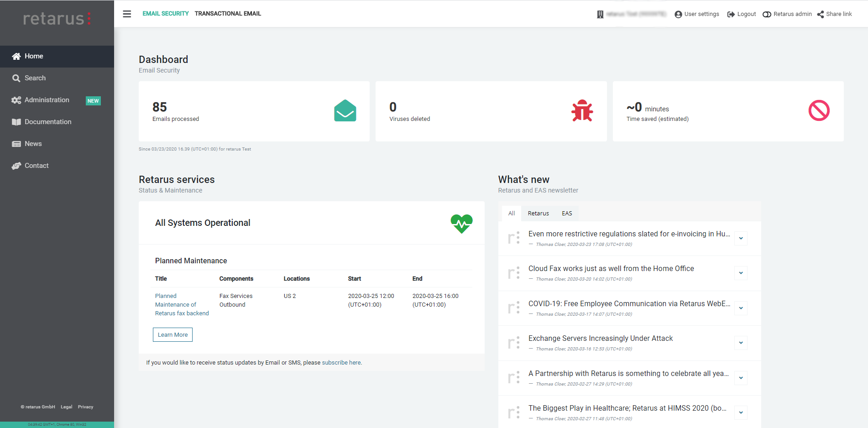Click the retarus logo

pos(57,18)
